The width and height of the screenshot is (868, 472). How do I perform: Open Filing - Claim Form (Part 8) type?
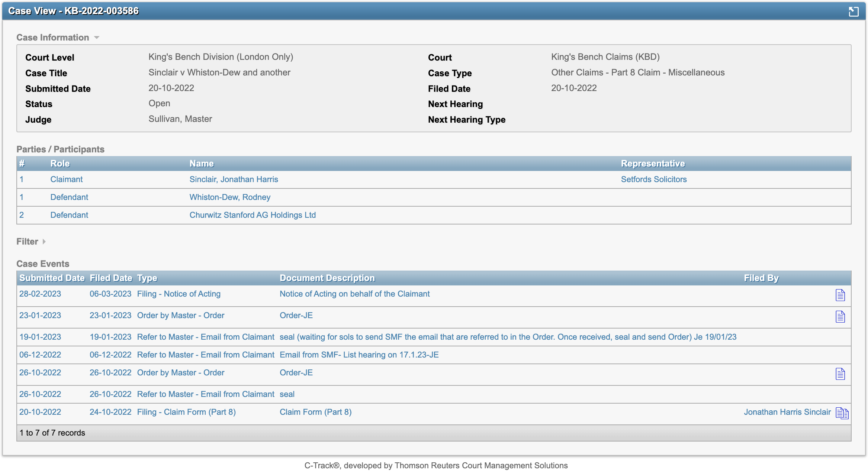point(186,412)
